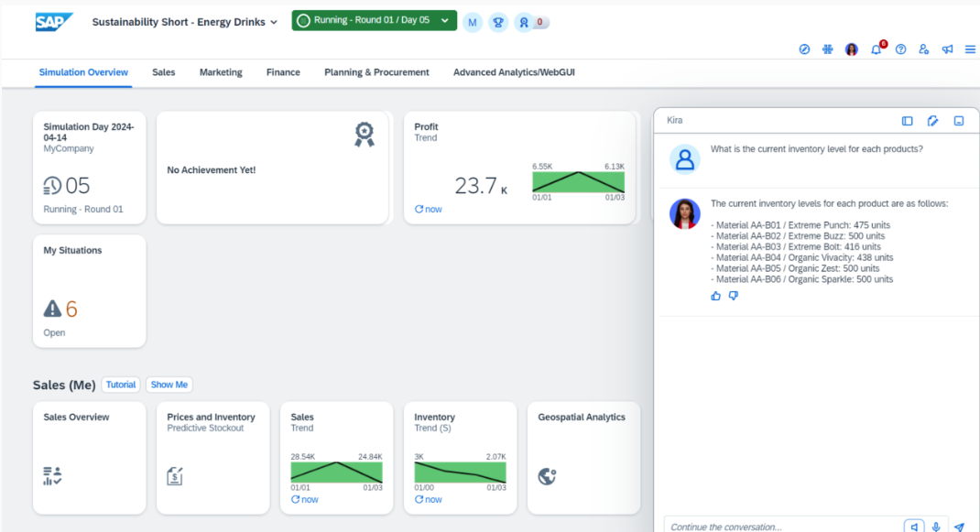Click the snowflake-shaped icon in header

click(x=827, y=49)
